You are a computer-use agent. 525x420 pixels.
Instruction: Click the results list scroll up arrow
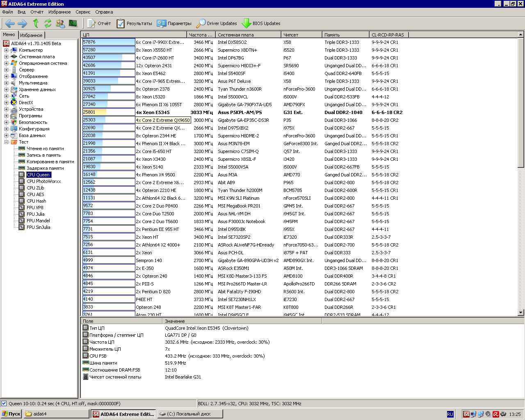point(521,34)
